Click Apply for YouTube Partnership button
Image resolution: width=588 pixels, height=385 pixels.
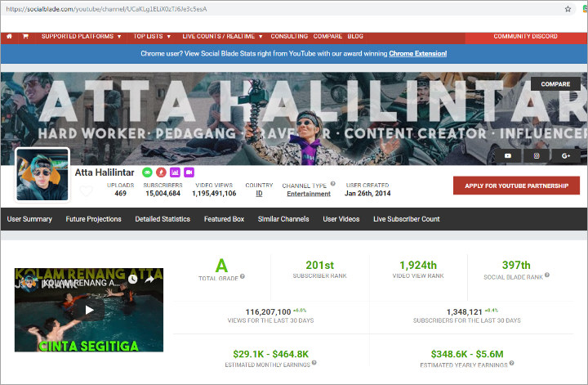pyautogui.click(x=516, y=186)
